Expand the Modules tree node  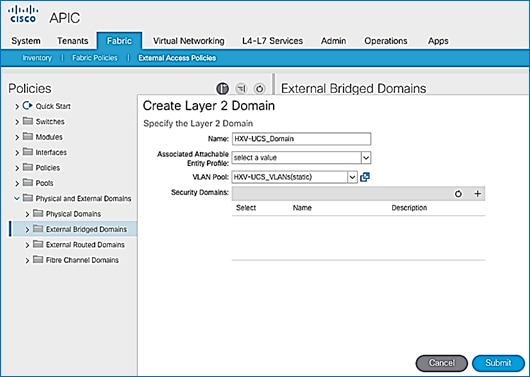(x=17, y=137)
